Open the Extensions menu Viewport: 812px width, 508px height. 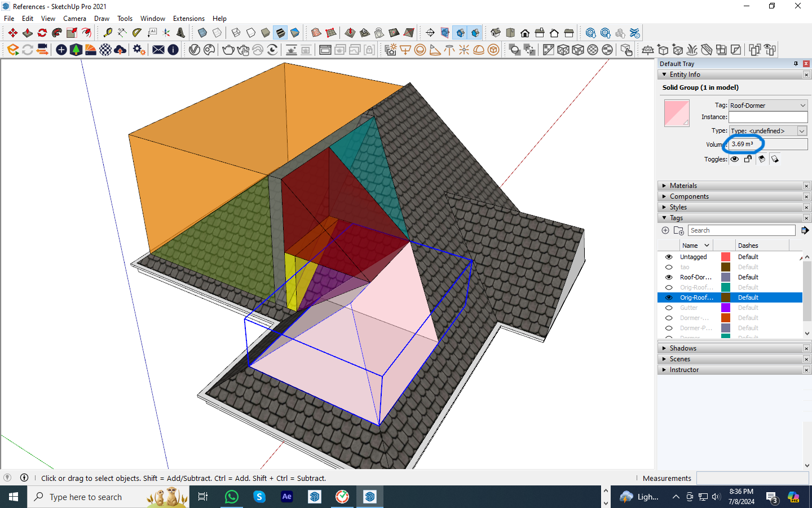tap(188, 19)
